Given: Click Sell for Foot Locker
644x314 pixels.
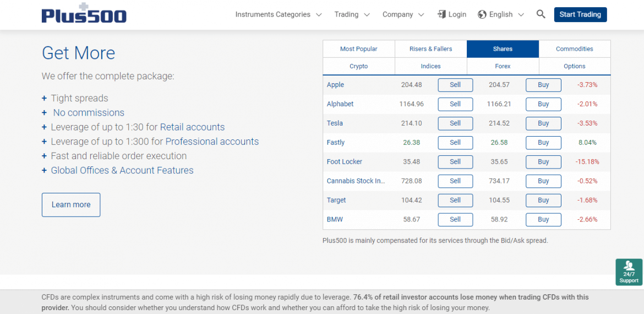Looking at the screenshot, I should pos(455,162).
